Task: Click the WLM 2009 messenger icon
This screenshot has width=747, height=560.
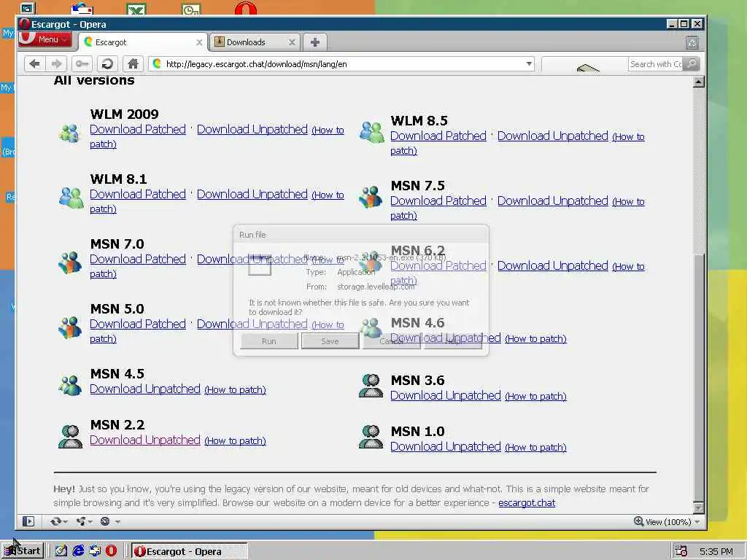Action: pyautogui.click(x=70, y=133)
